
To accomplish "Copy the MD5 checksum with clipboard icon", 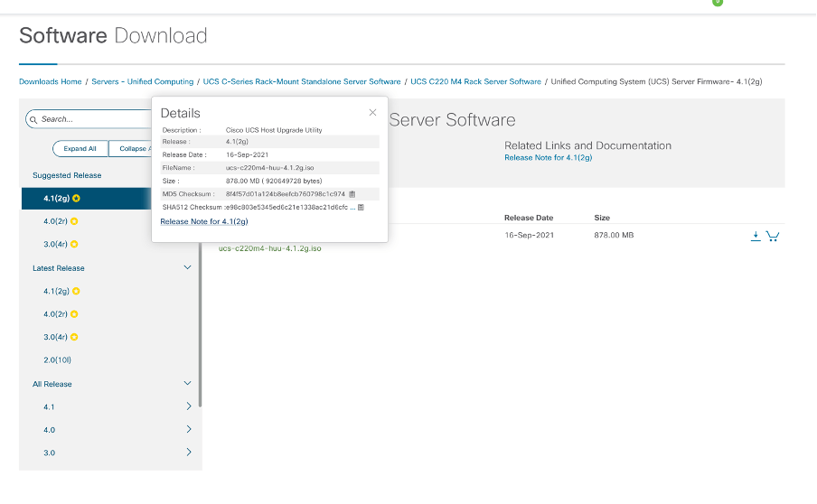I will (352, 194).
